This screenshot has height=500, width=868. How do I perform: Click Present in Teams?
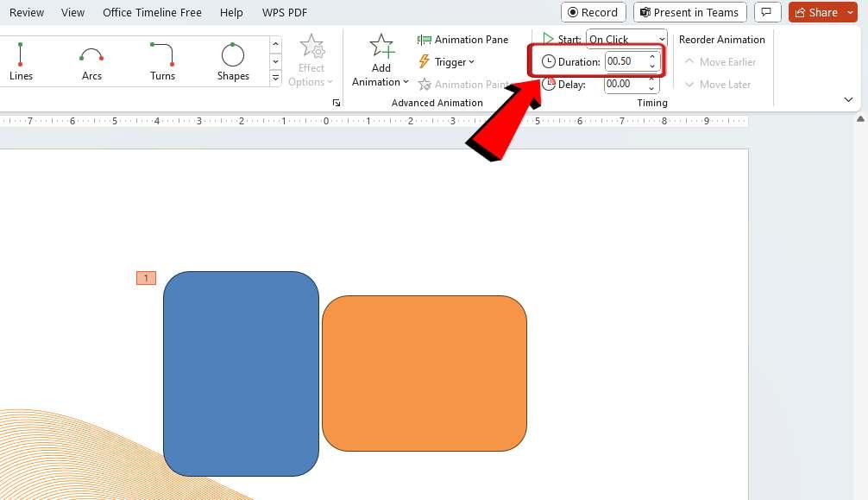[689, 12]
